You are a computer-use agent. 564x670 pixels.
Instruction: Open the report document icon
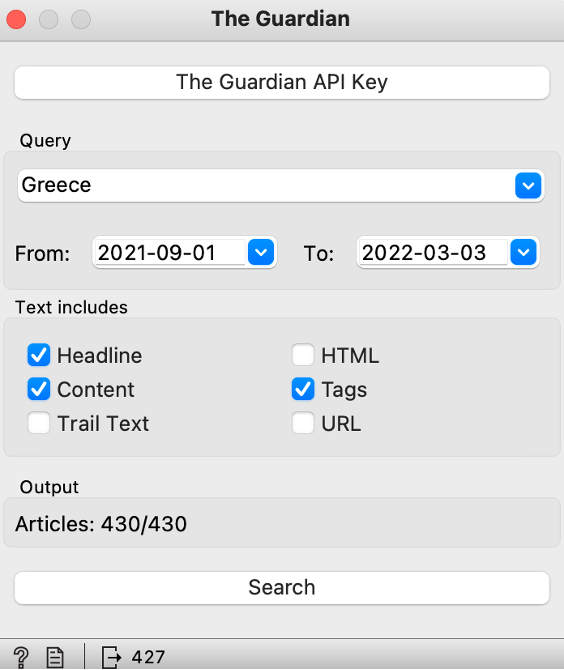55,657
